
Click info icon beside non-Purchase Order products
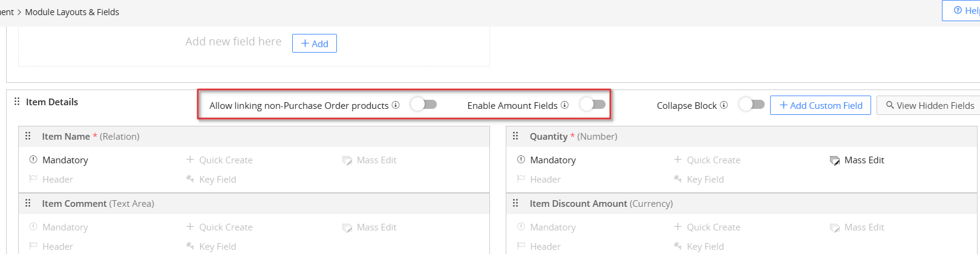(x=396, y=105)
